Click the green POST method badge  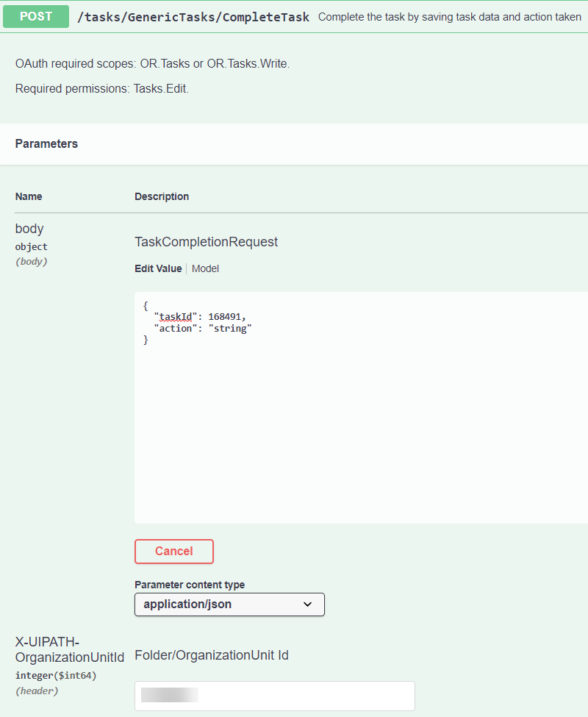click(x=36, y=16)
